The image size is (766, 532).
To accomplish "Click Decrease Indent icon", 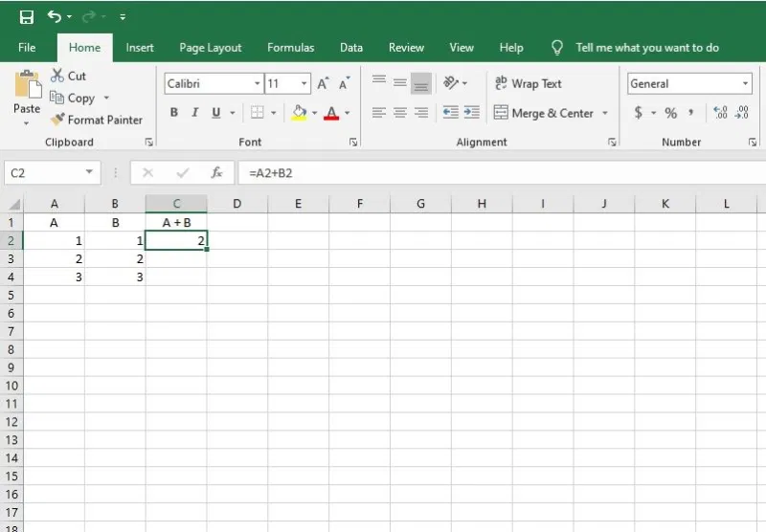I will (x=450, y=113).
